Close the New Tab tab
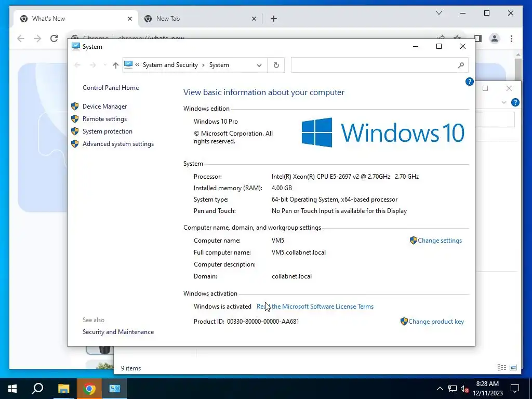The image size is (532, 399). pyautogui.click(x=254, y=19)
